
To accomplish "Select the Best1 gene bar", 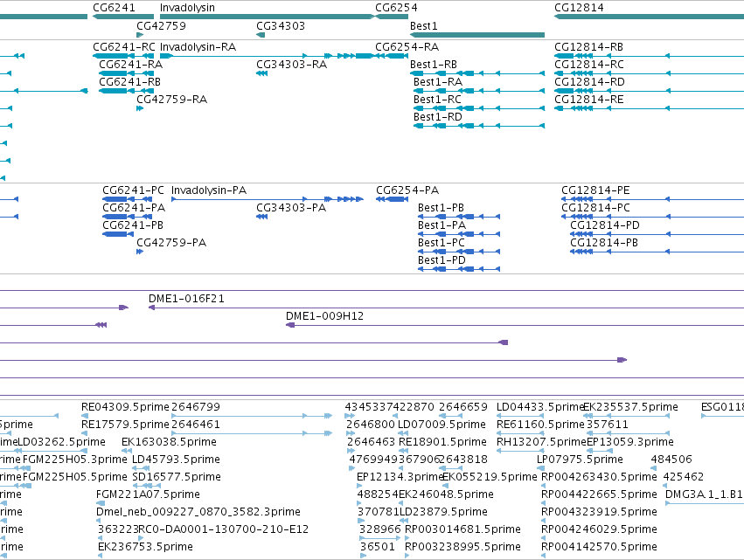I will (x=477, y=35).
